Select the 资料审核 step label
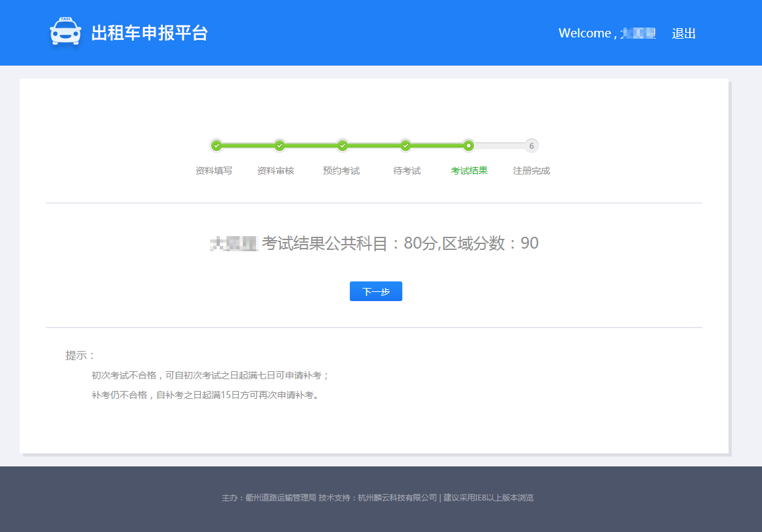 [276, 171]
